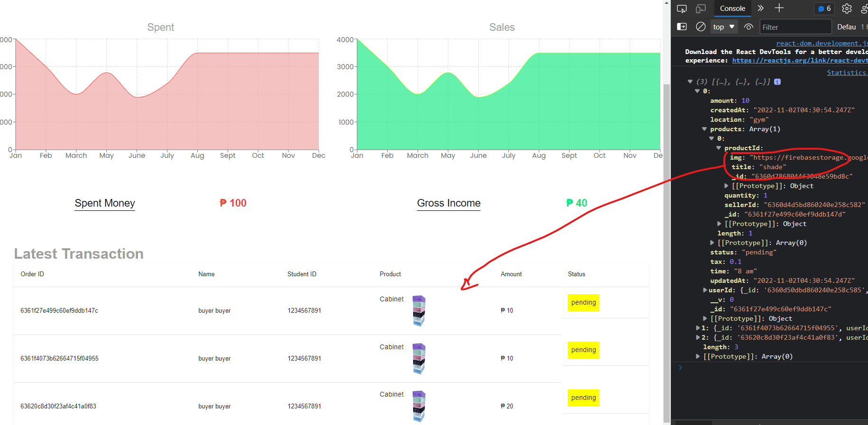Focus the console Filter field
Screen dimensions: 868x425
click(795, 27)
